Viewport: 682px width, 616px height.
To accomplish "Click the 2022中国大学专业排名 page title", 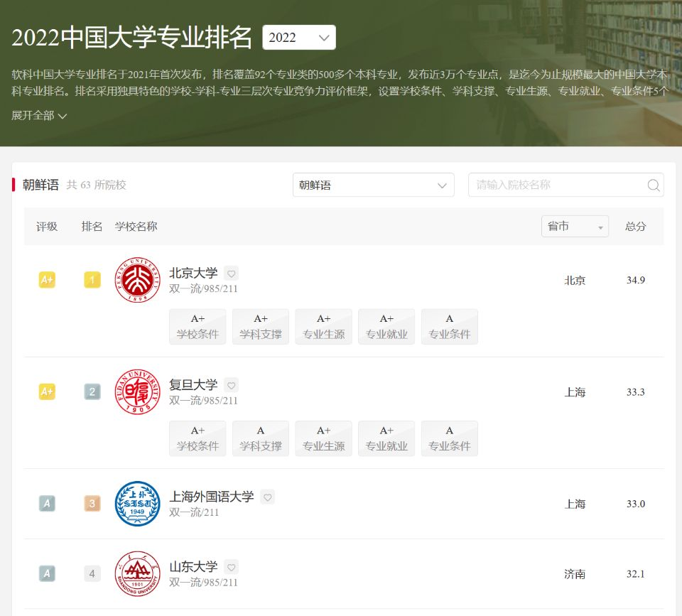I will tap(132, 37).
